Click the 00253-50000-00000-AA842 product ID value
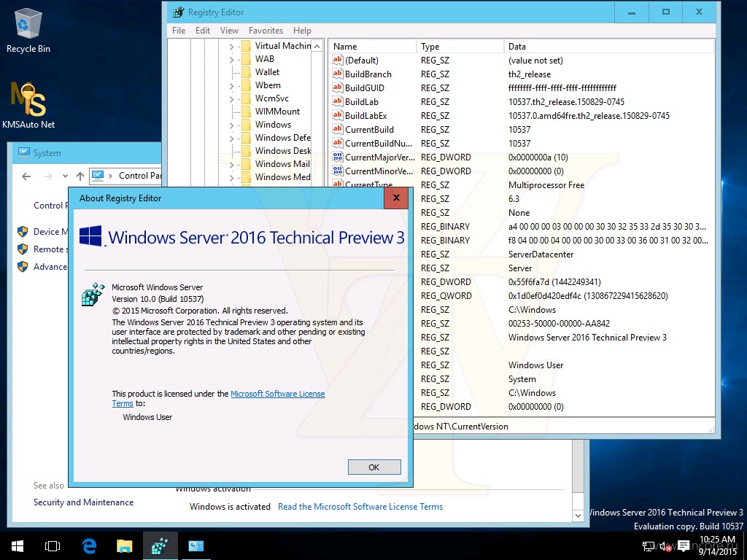 tap(559, 323)
